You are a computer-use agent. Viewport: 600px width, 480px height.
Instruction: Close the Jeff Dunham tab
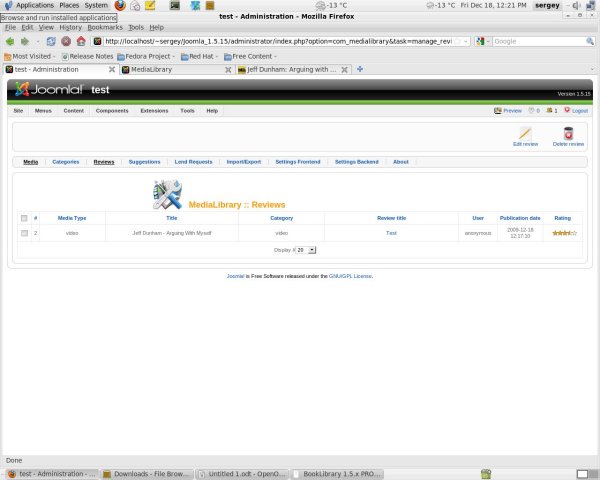coord(344,70)
